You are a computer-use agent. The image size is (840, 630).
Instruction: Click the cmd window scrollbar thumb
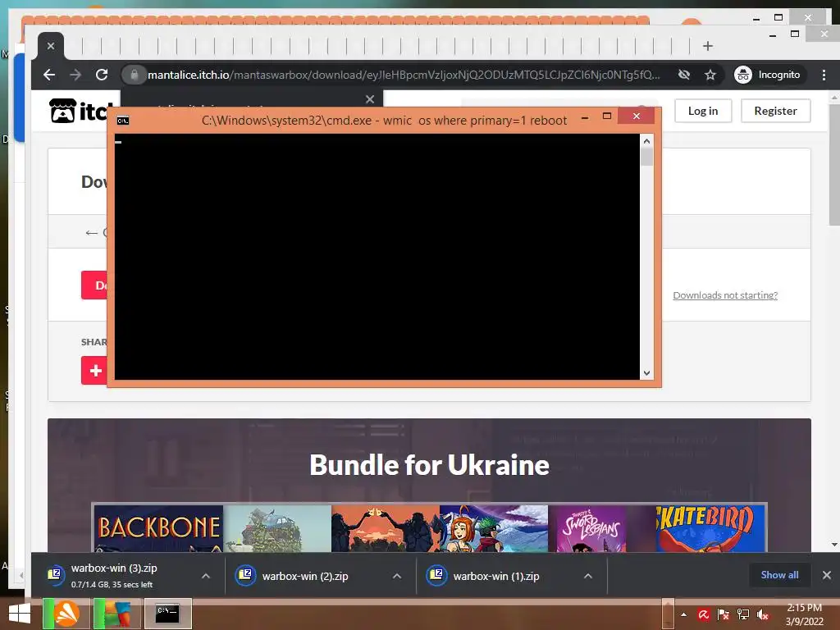pos(646,157)
